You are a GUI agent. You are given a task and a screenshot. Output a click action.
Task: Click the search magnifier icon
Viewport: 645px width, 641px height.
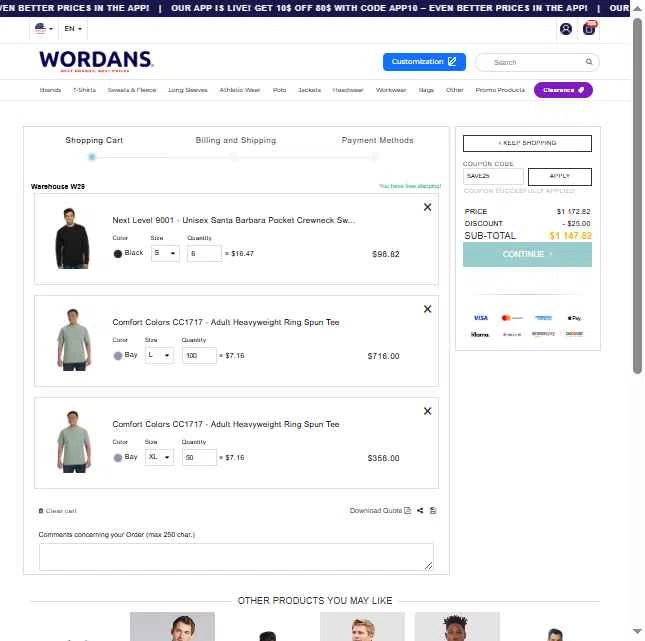point(589,62)
